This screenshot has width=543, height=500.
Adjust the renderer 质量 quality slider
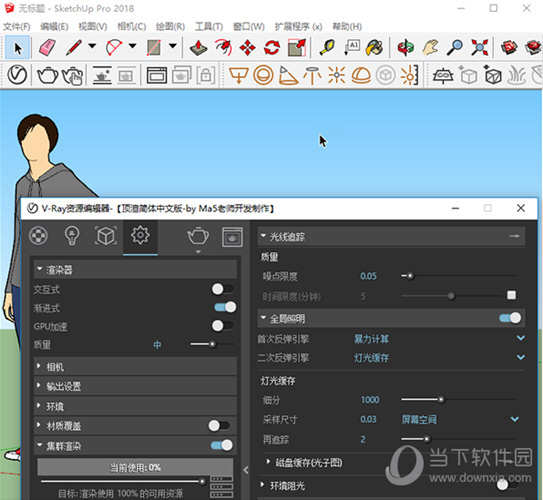pyautogui.click(x=212, y=344)
